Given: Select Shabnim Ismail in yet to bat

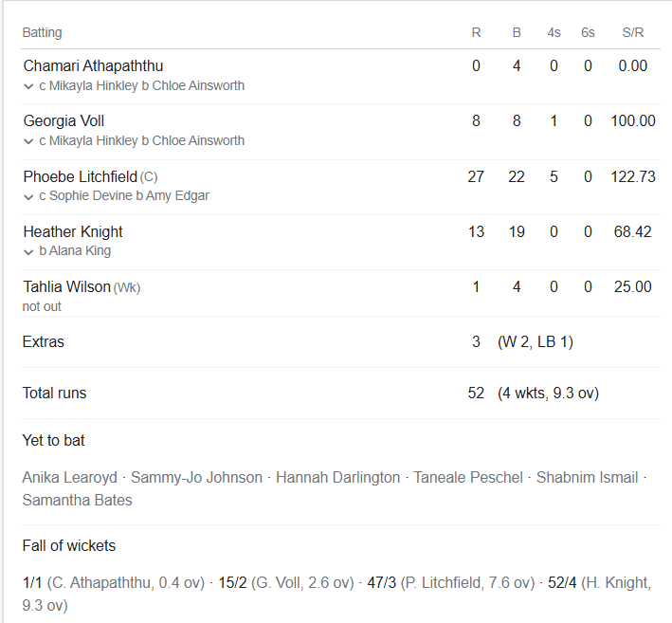Looking at the screenshot, I should tap(588, 478).
